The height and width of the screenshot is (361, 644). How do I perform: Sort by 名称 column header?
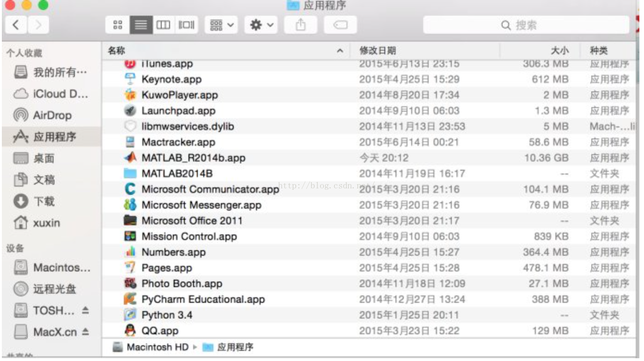(x=116, y=50)
